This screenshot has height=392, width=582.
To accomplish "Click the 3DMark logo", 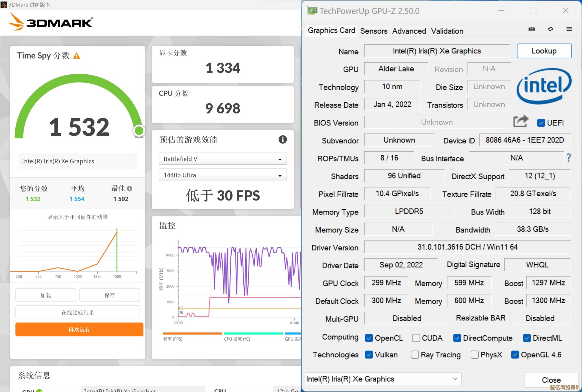I will pyautogui.click(x=50, y=22).
